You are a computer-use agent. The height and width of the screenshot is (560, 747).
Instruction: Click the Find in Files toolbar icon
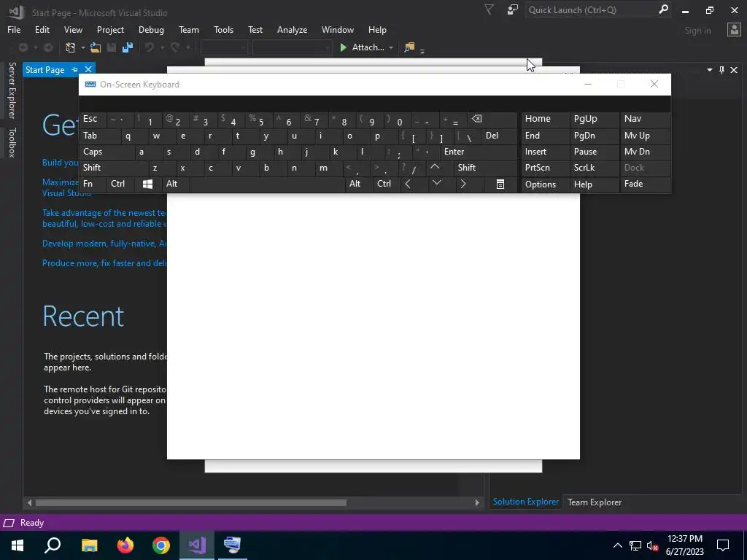(409, 47)
